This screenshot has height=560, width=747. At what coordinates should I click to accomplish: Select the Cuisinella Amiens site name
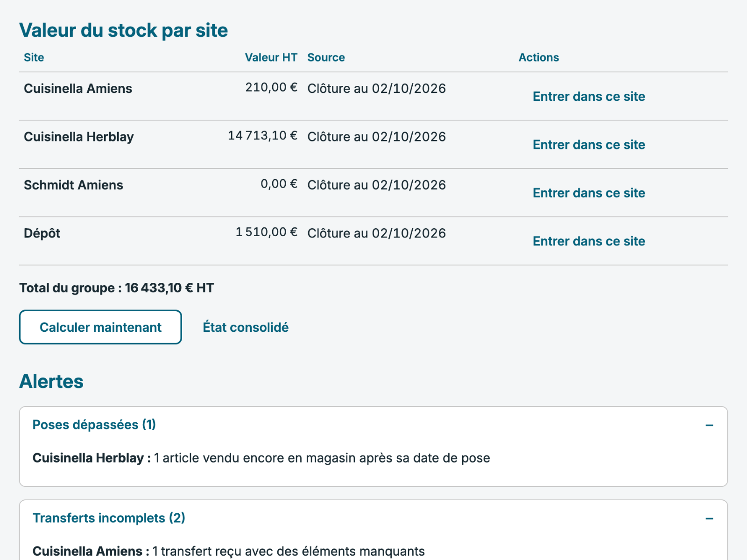(78, 89)
